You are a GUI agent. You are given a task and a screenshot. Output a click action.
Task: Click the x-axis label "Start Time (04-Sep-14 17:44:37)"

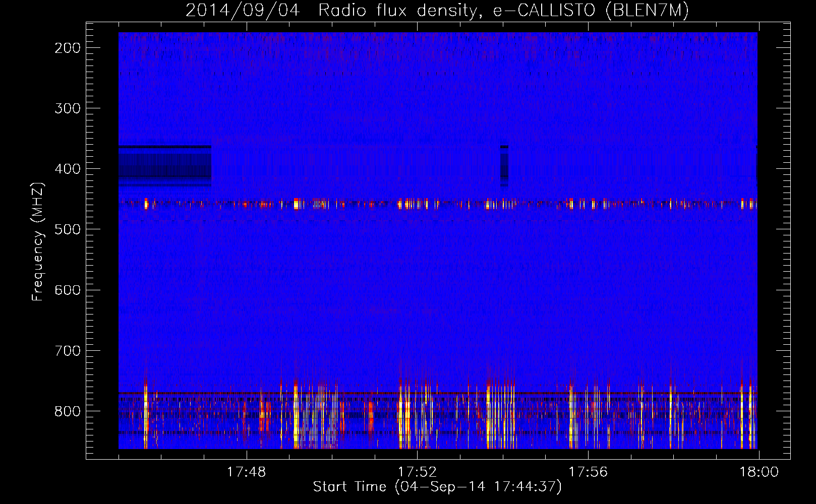click(437, 487)
